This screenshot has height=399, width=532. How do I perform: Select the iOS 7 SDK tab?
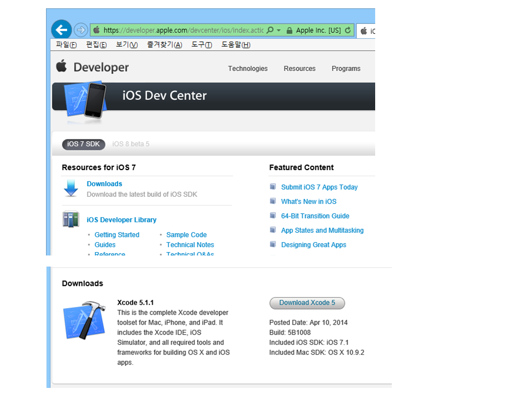pyautogui.click(x=84, y=144)
